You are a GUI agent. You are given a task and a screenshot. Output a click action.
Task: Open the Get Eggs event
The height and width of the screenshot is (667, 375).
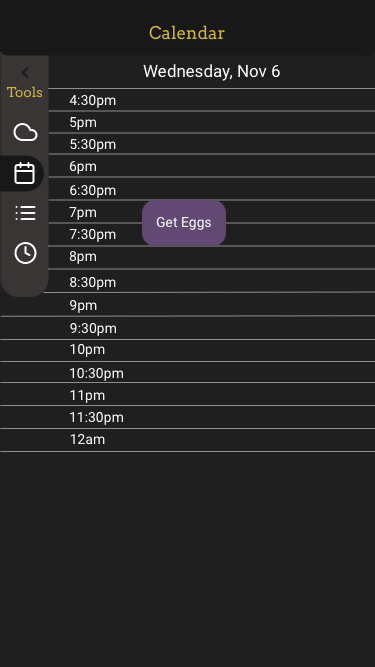[x=184, y=223]
